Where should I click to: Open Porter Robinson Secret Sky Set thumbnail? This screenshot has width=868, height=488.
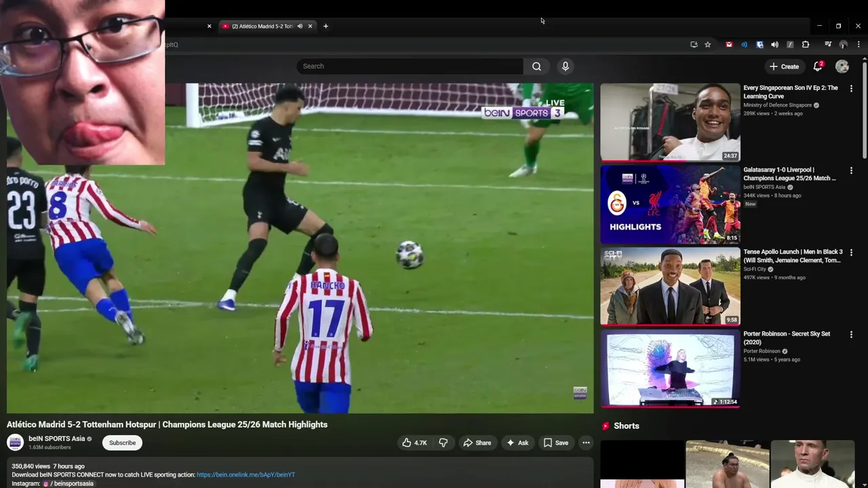(670, 368)
